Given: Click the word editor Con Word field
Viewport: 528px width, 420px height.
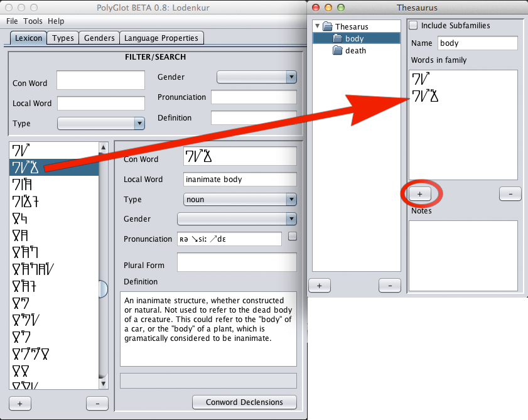Looking at the screenshot, I should point(240,156).
